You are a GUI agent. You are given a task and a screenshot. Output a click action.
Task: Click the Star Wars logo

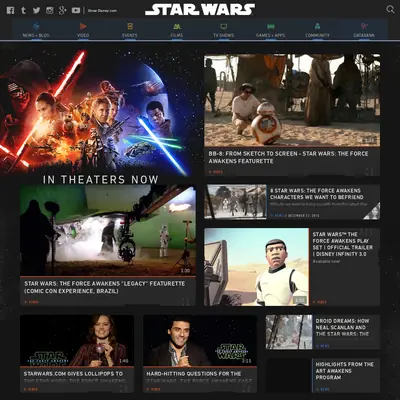tap(200, 10)
